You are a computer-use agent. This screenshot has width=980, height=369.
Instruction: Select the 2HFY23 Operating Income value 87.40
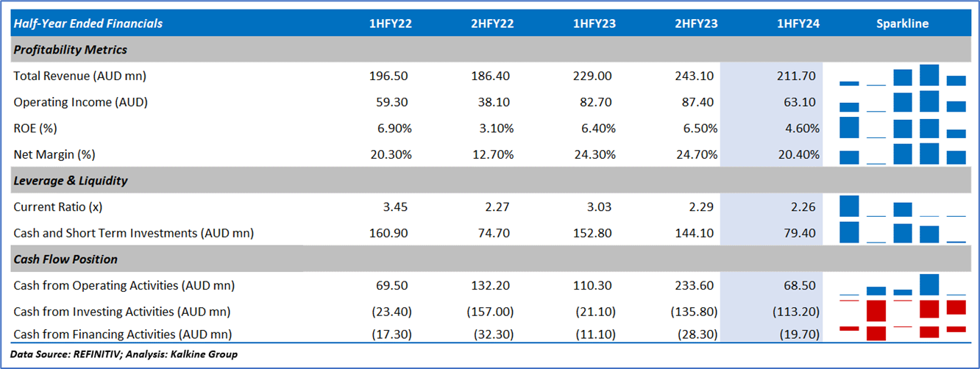click(695, 102)
